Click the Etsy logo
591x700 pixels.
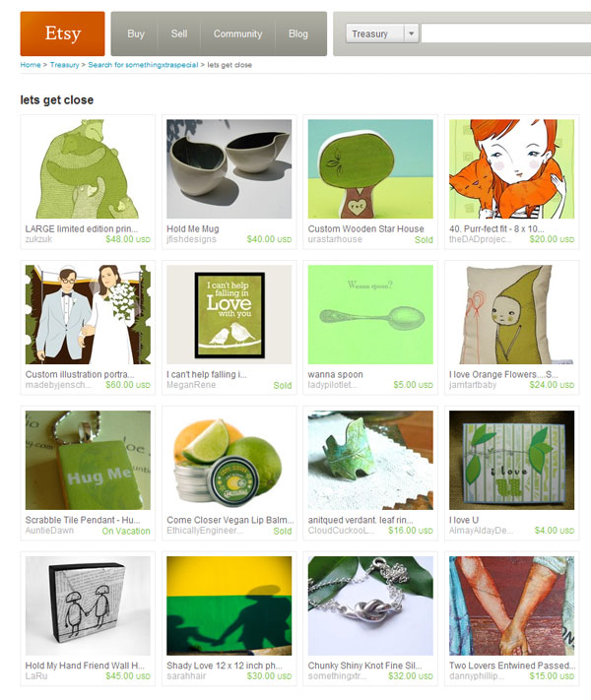62,33
